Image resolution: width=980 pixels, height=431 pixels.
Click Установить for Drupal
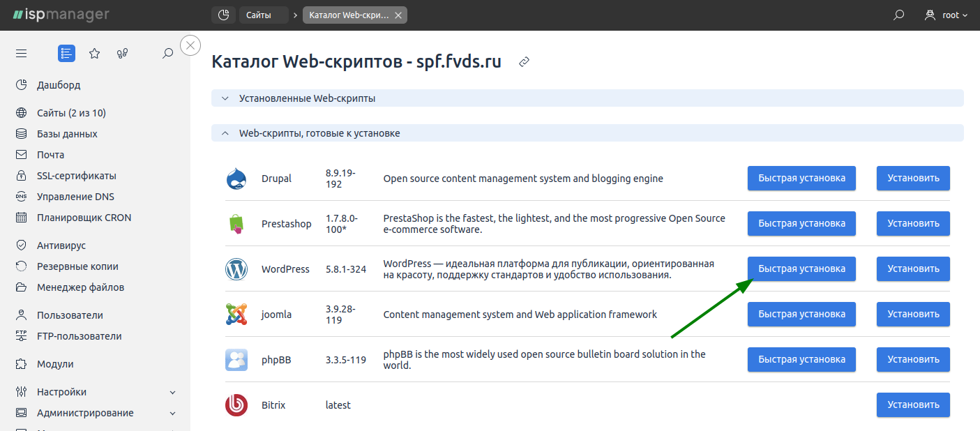pos(913,178)
